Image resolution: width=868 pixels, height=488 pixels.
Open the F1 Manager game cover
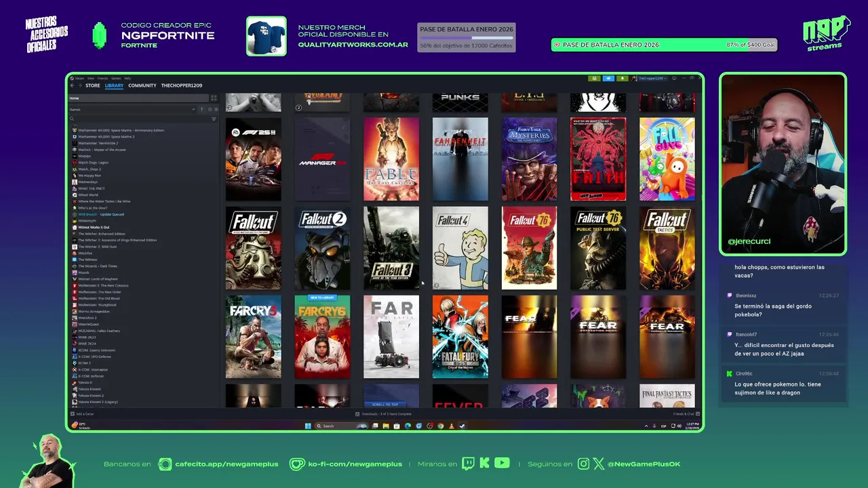[x=323, y=159]
